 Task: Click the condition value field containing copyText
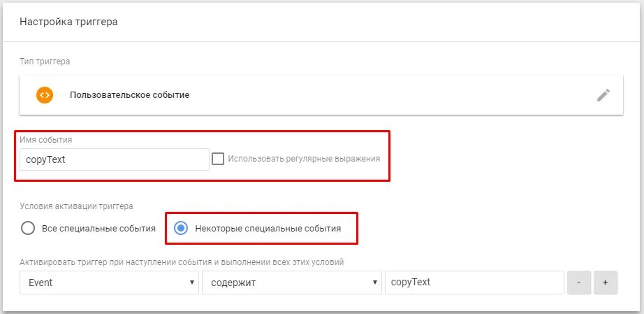pos(474,283)
